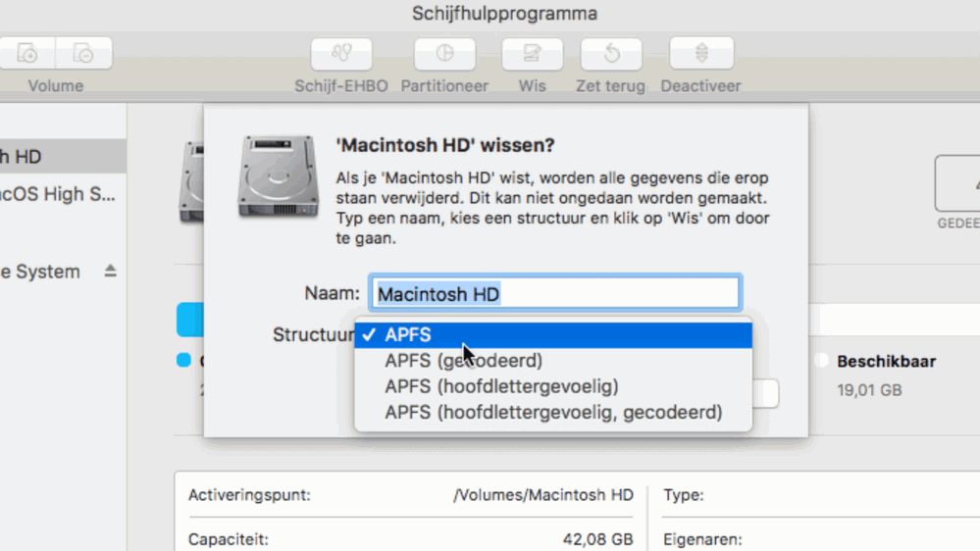
Task: Run Schijf-EHBO first aid tool
Action: (341, 54)
